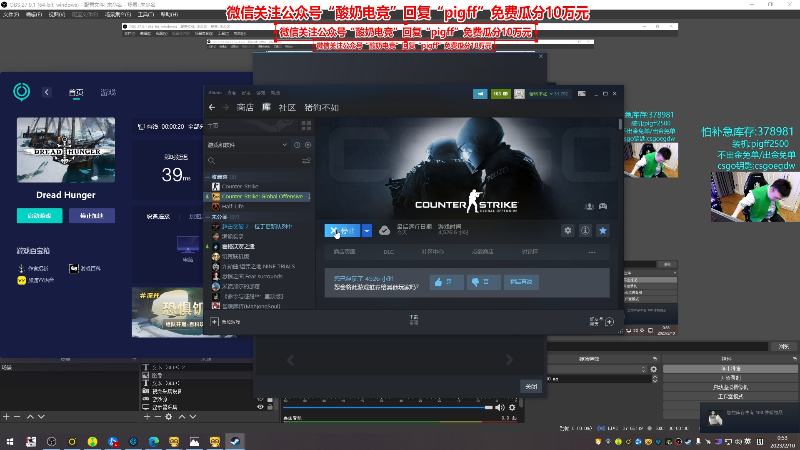This screenshot has height=450, width=800.
Task: Open the DLC link for CS:GO
Action: (388, 252)
